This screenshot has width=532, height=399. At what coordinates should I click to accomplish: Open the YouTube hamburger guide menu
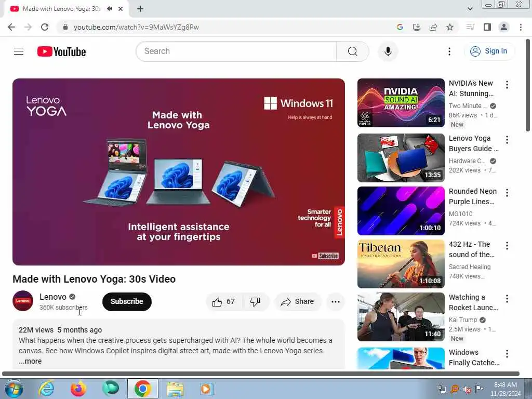pyautogui.click(x=19, y=51)
